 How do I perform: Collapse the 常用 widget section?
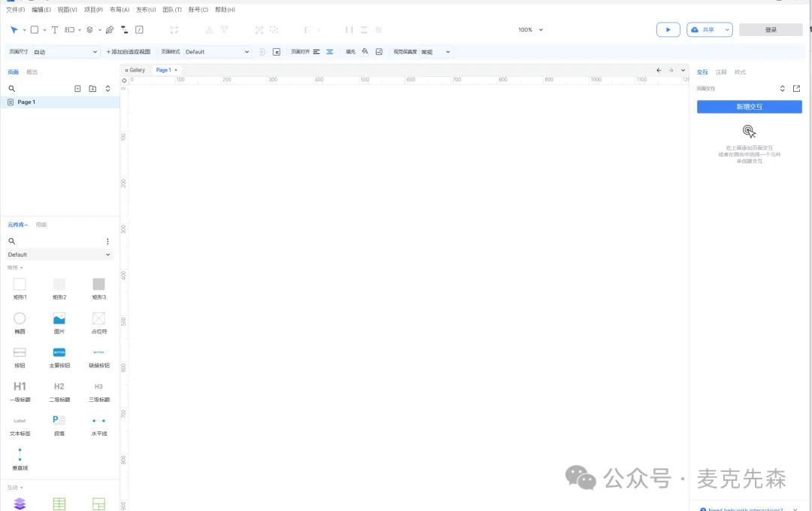pos(15,268)
